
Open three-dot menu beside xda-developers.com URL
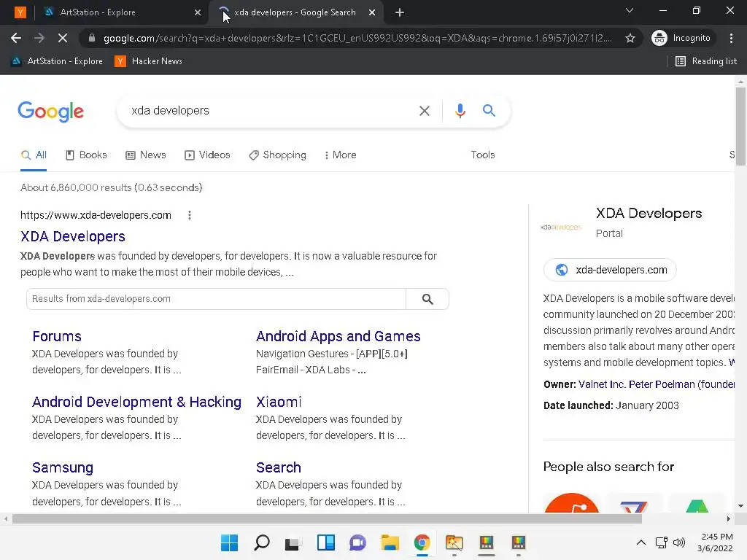[x=190, y=215]
